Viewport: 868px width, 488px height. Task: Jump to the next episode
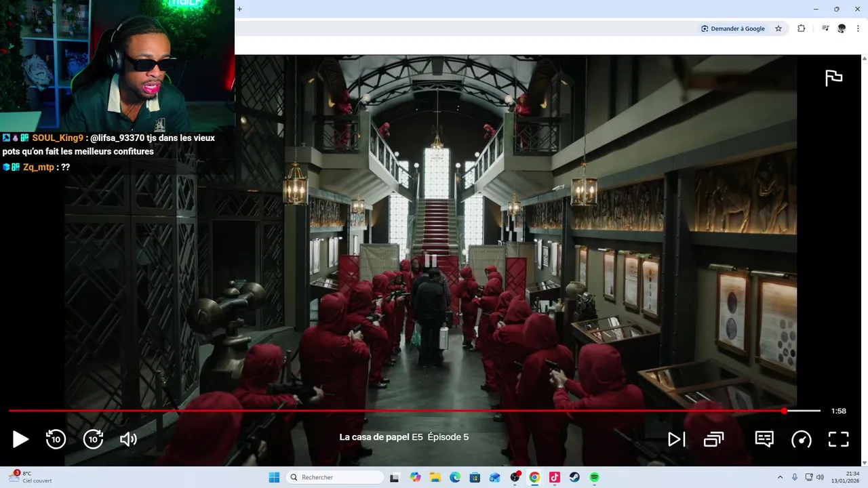tap(676, 439)
